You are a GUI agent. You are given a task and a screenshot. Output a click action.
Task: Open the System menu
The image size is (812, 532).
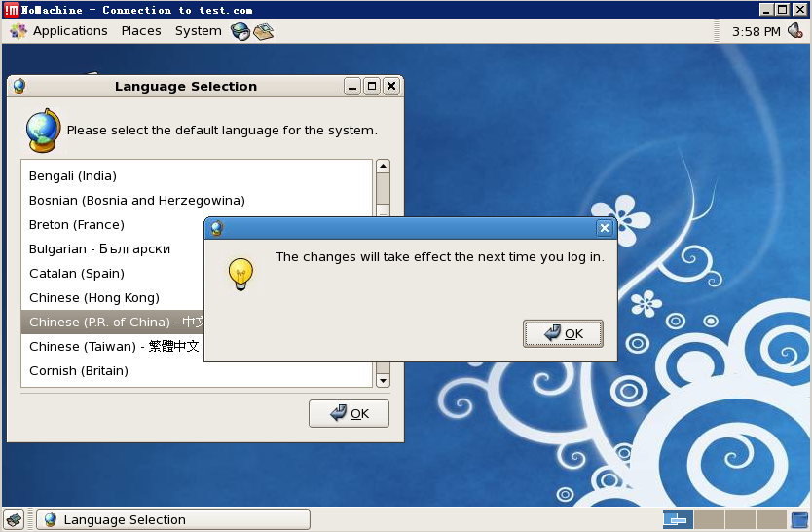tap(198, 31)
